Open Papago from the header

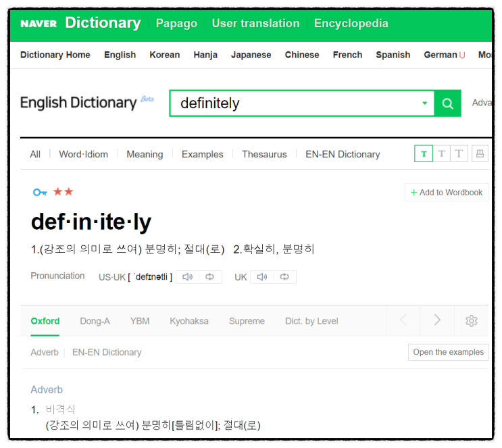click(176, 24)
